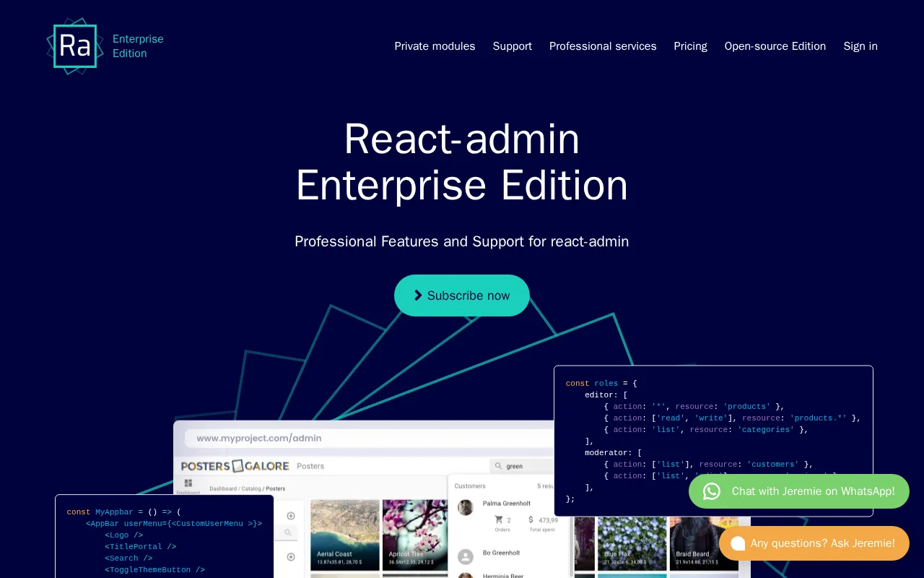Image resolution: width=924 pixels, height=578 pixels.
Task: Click the "React-admin Enterprise Edition" heading
Action: tap(462, 162)
